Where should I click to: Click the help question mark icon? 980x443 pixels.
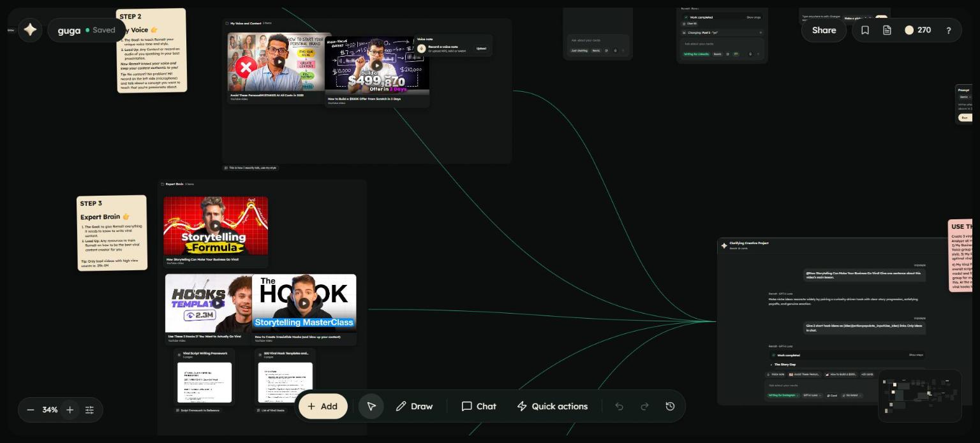pos(949,30)
